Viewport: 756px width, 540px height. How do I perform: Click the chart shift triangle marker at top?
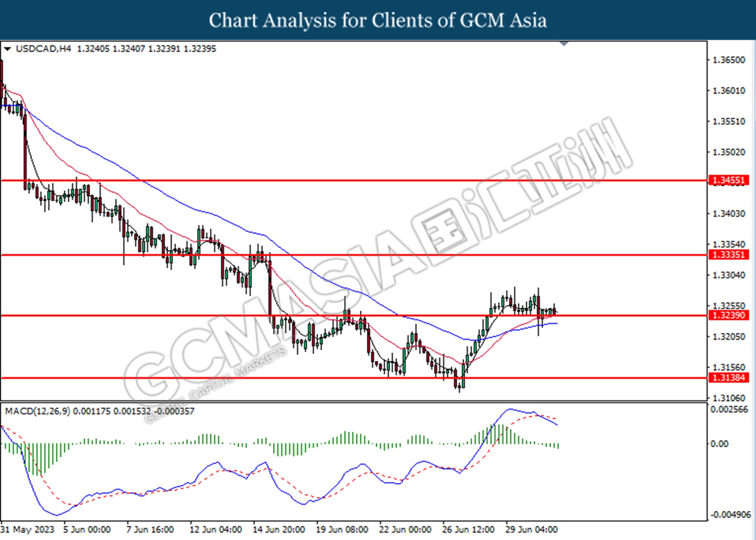coord(564,43)
